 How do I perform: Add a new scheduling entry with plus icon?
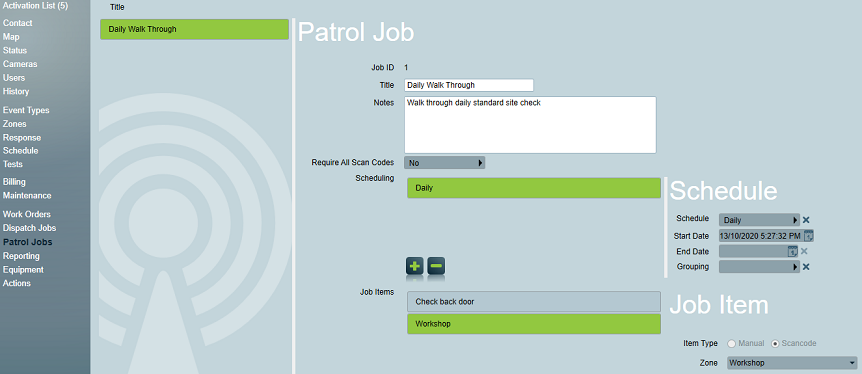click(415, 266)
